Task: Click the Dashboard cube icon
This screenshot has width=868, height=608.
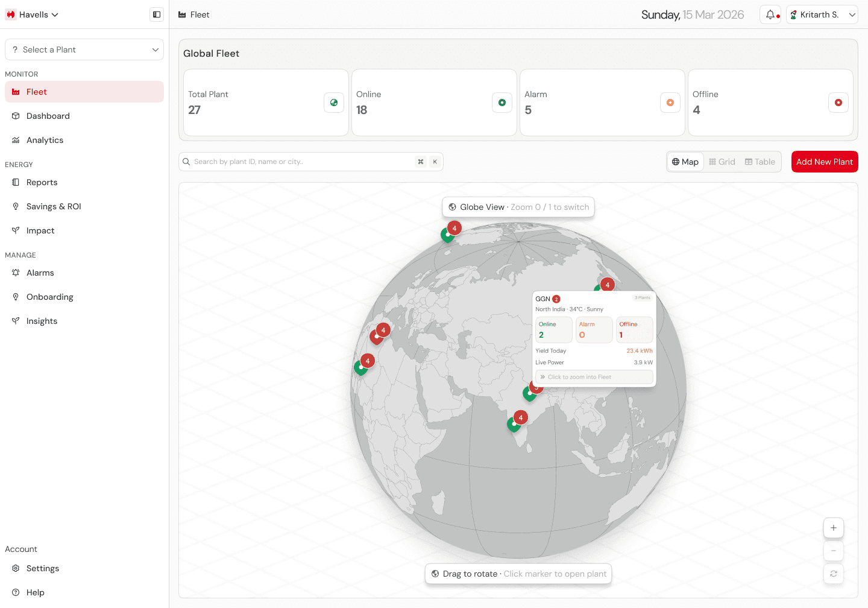Action: 16,116
